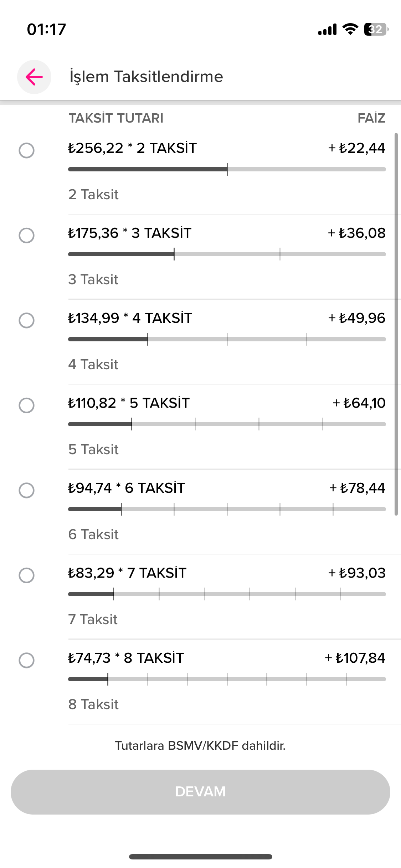The image size is (401, 868).
Task: Click the vertical scrollbar on the right
Action: tap(396, 324)
